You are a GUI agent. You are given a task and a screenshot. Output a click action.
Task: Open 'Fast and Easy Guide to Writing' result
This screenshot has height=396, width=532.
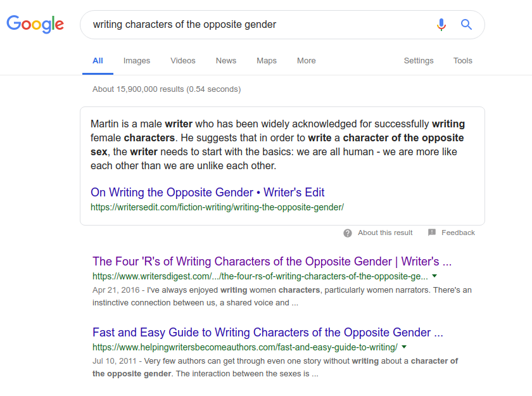pyautogui.click(x=267, y=332)
